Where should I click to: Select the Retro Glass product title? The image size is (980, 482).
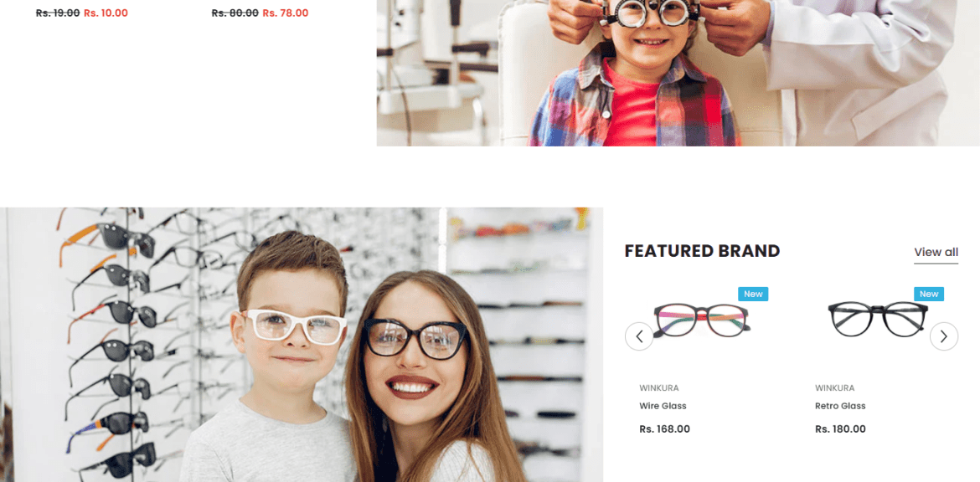coord(840,406)
